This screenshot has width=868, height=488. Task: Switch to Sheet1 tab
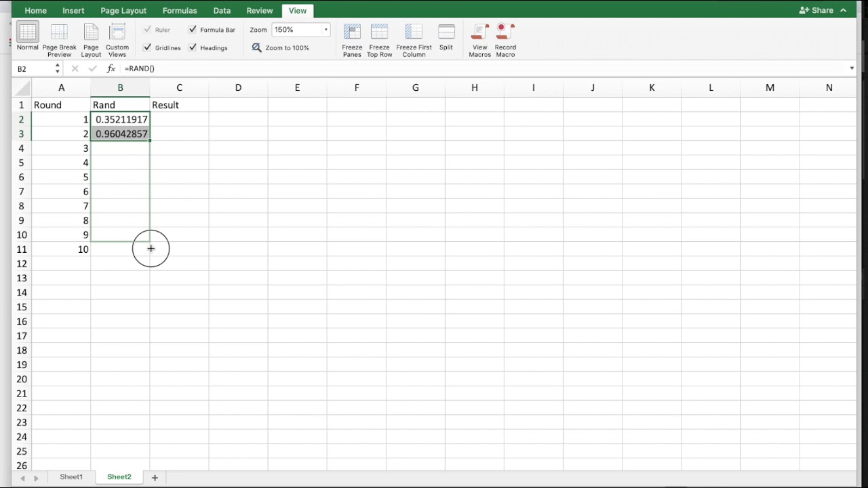coord(71,477)
